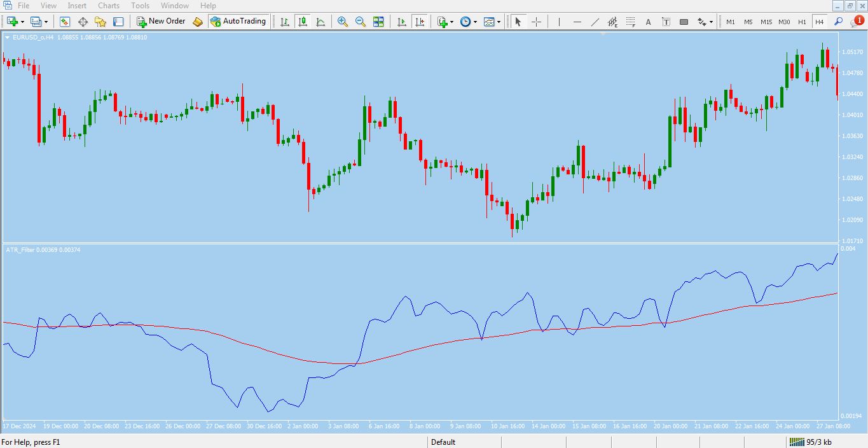
Task: Open the Insert menu
Action: 77,6
